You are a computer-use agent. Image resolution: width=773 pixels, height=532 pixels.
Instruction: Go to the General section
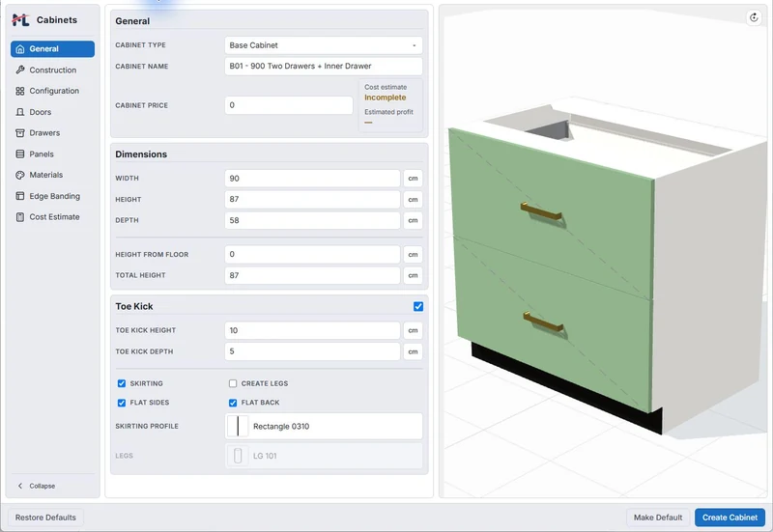(x=52, y=49)
